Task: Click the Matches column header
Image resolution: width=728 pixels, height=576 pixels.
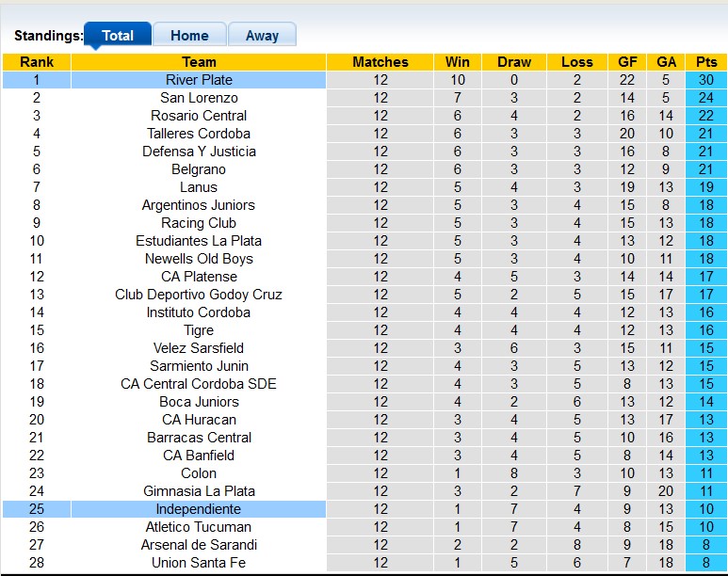Action: click(380, 62)
